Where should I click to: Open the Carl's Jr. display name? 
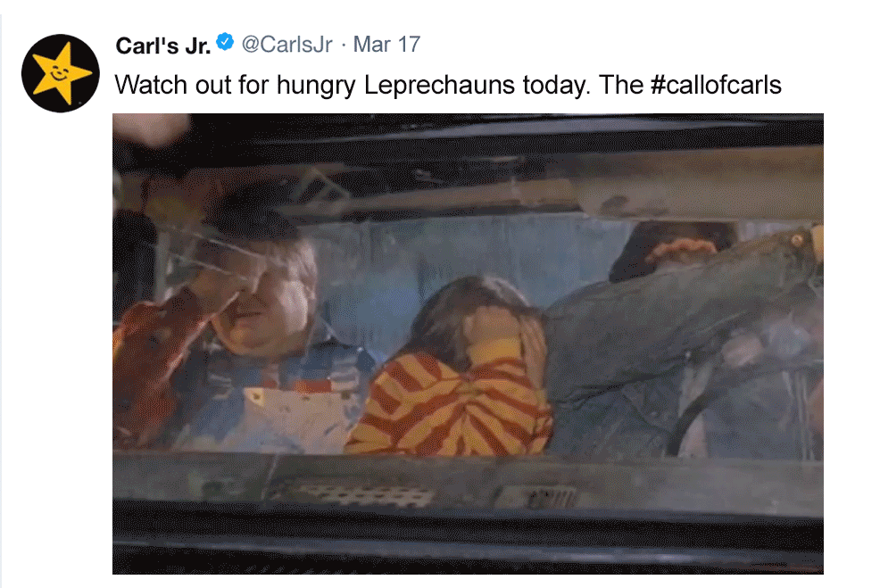tap(162, 46)
